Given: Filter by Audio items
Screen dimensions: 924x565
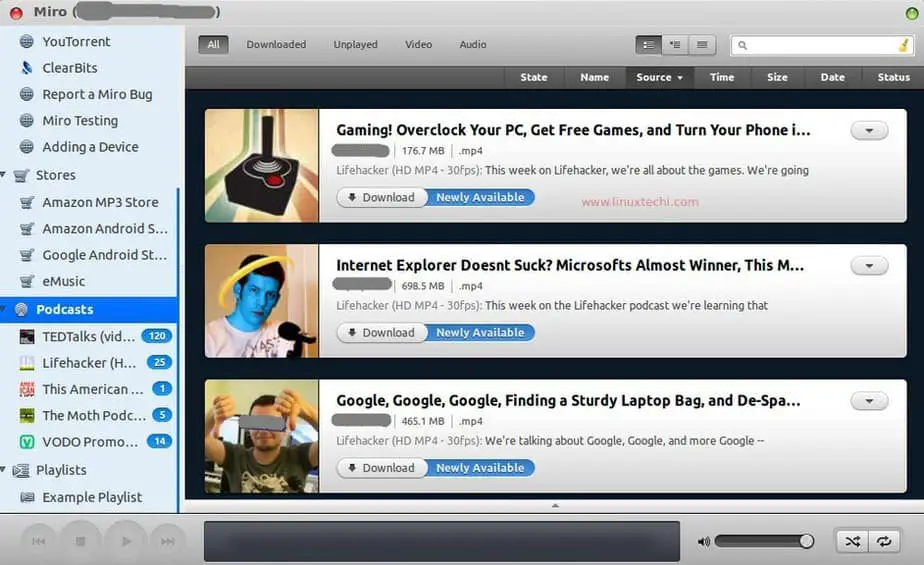Looking at the screenshot, I should tap(473, 45).
